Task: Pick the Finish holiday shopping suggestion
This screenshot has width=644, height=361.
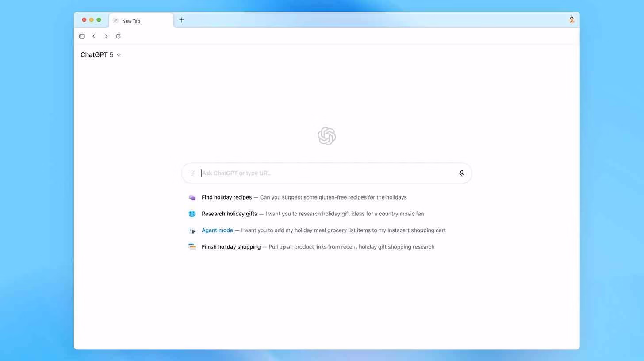Action: 318,247
